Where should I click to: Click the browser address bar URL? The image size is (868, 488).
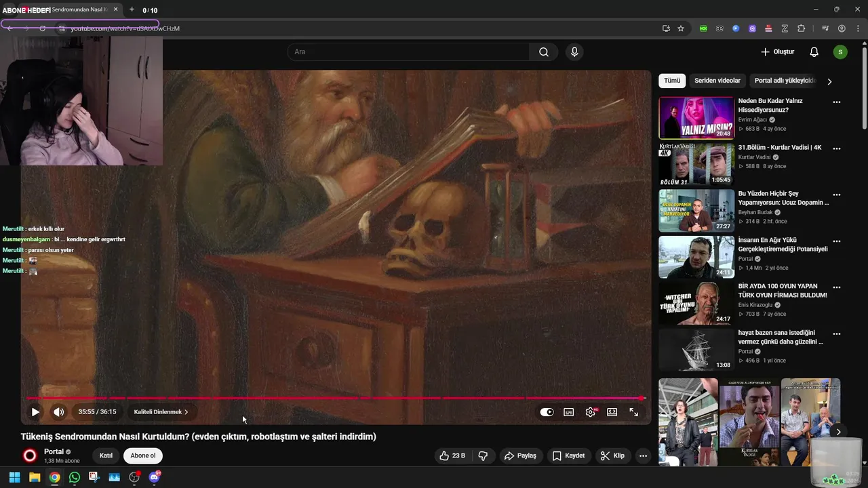(x=125, y=28)
